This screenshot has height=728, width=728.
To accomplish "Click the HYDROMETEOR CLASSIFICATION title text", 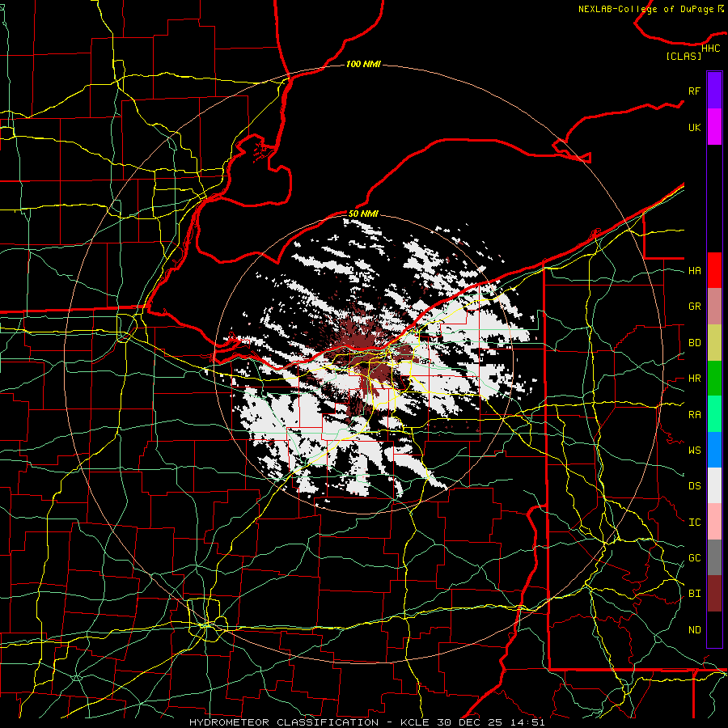I will coord(284,722).
